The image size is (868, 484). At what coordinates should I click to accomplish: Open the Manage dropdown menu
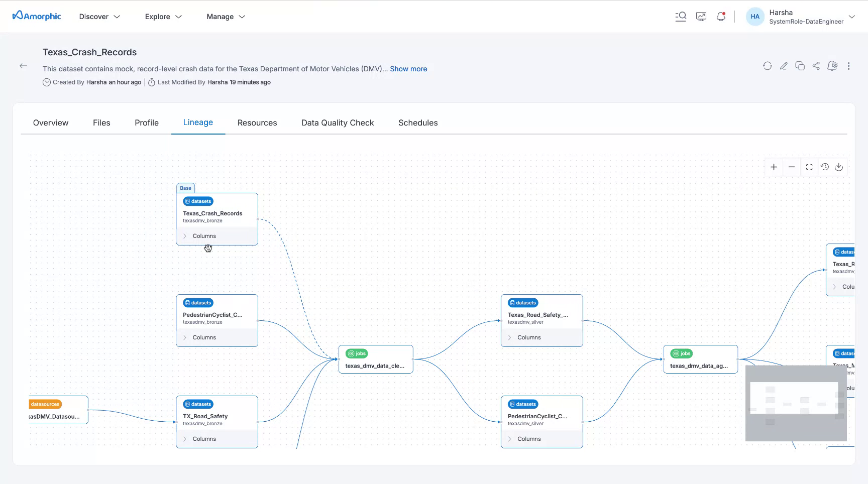pyautogui.click(x=226, y=17)
